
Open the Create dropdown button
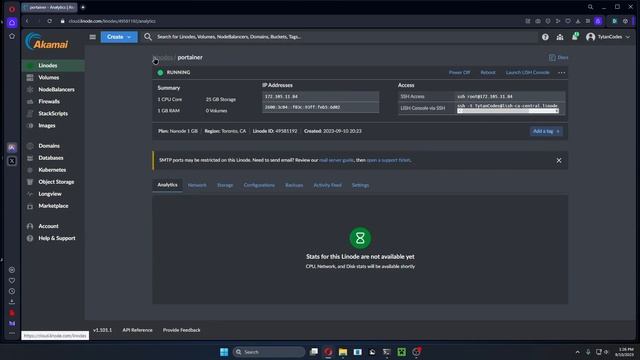[x=119, y=37]
